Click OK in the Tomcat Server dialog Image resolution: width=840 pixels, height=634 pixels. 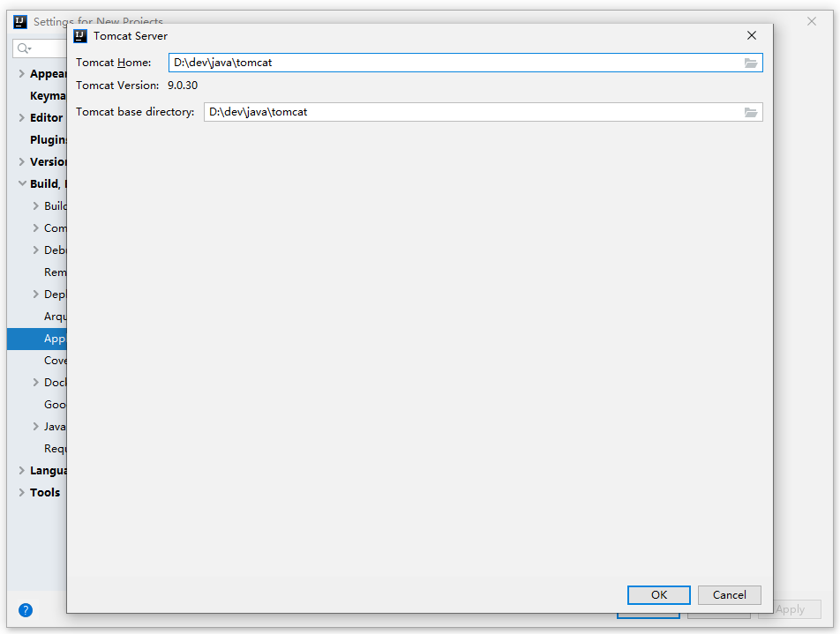coord(659,595)
